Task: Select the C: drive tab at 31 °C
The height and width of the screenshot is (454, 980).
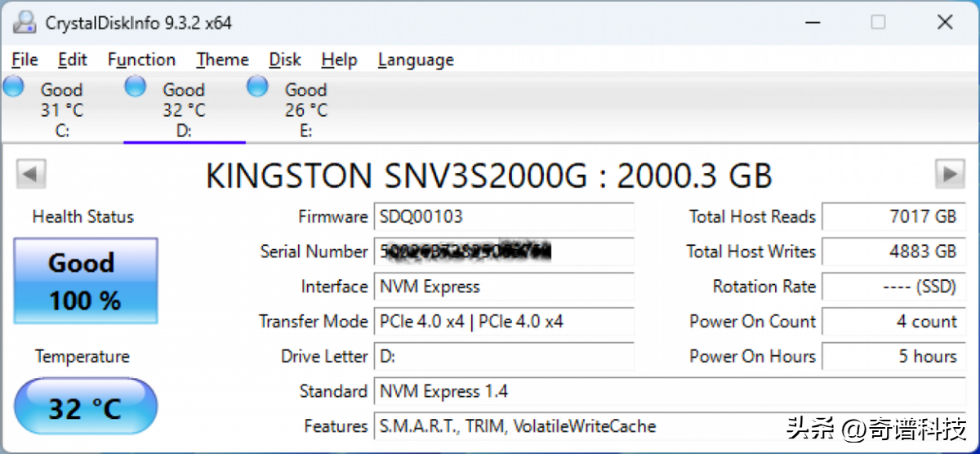Action: pos(62,109)
